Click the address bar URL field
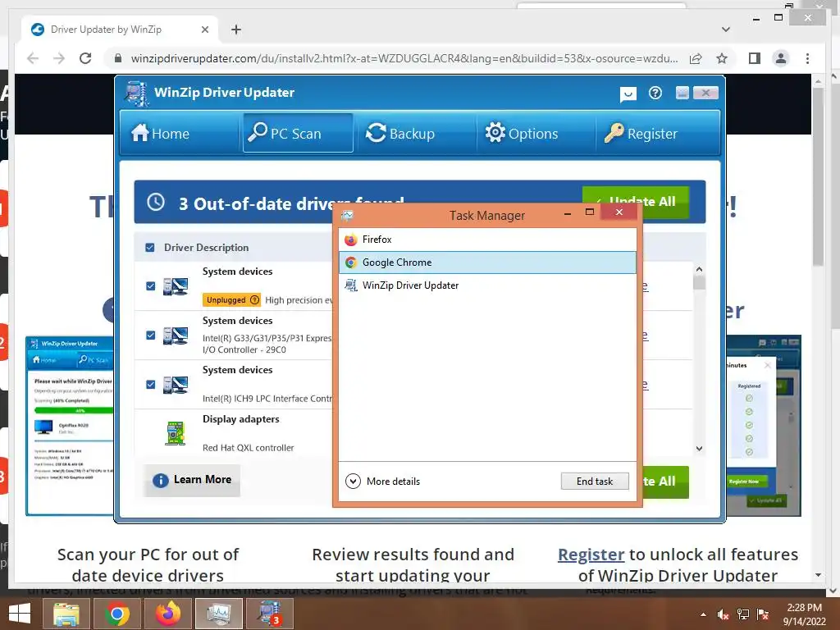 [404, 58]
